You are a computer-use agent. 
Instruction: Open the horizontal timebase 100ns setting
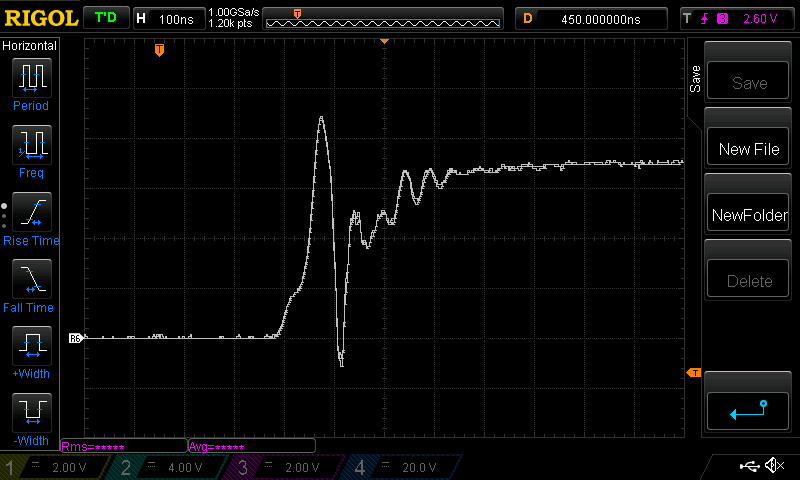(x=166, y=18)
